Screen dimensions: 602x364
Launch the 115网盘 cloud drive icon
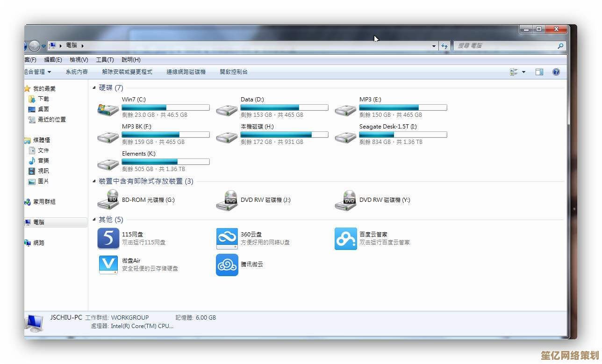click(108, 238)
